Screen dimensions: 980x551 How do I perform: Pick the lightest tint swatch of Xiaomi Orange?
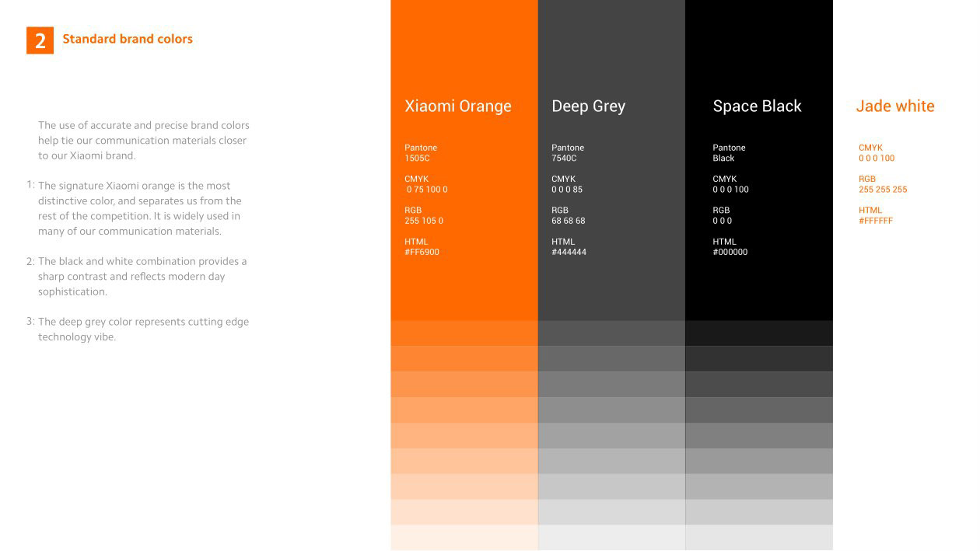[x=464, y=538]
